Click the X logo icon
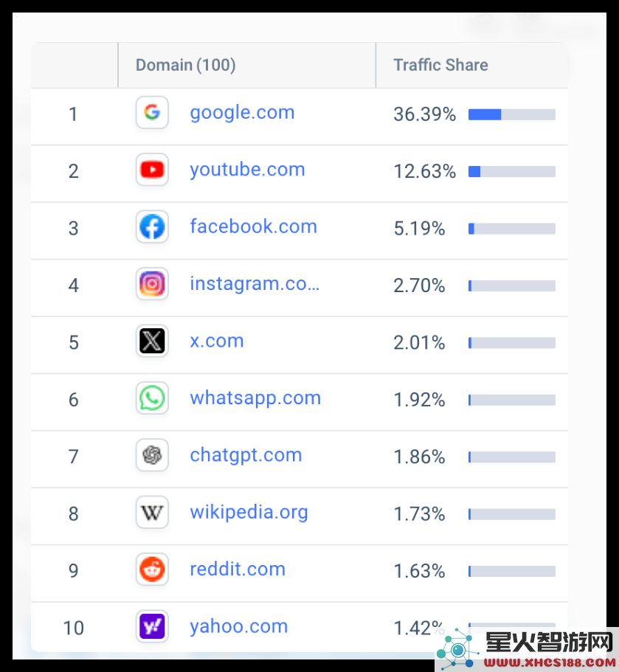Image resolution: width=619 pixels, height=672 pixels. [x=152, y=341]
